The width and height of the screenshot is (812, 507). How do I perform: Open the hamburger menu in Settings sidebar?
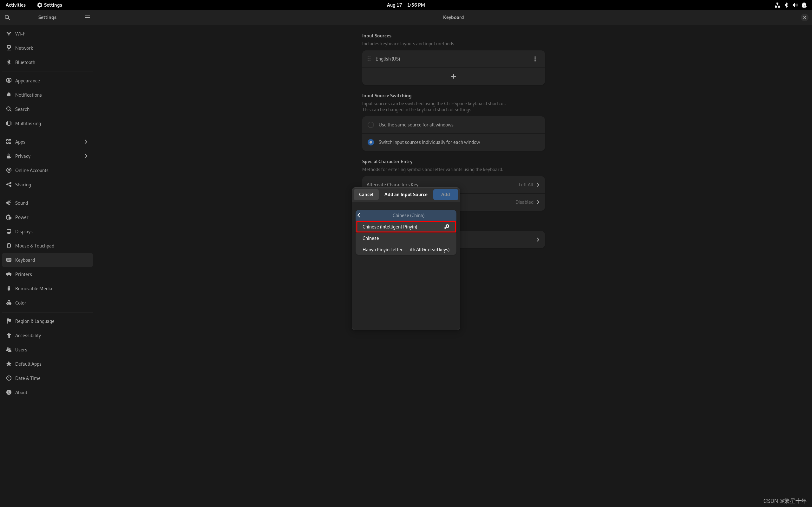[87, 17]
